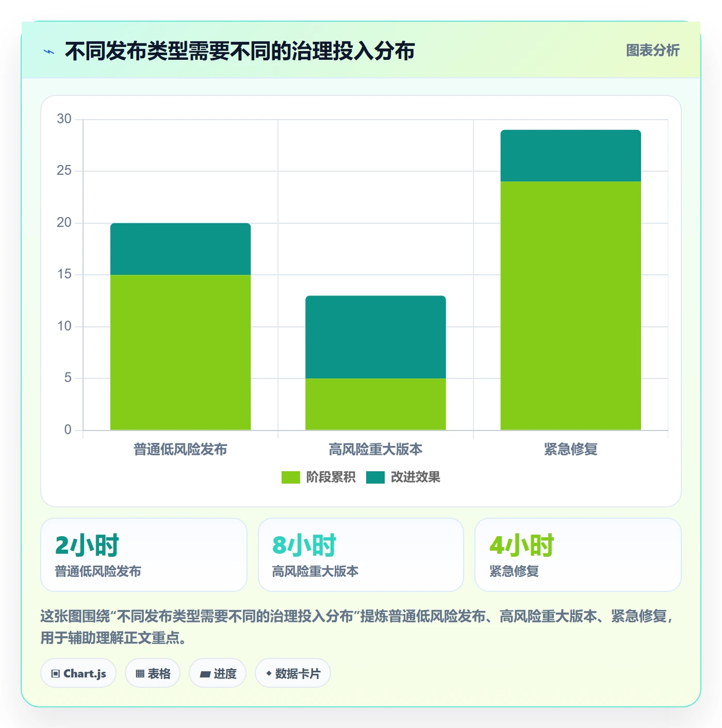Click the green 阶段累积 bar for 紧急修复
Screen dimensions: 722x728
click(571, 306)
